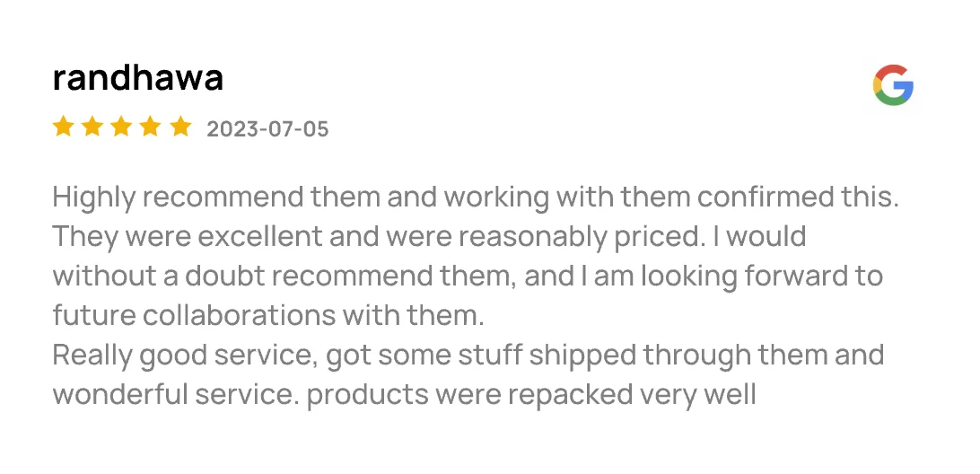
Task: Click the fifth gold star
Action: [x=180, y=127]
